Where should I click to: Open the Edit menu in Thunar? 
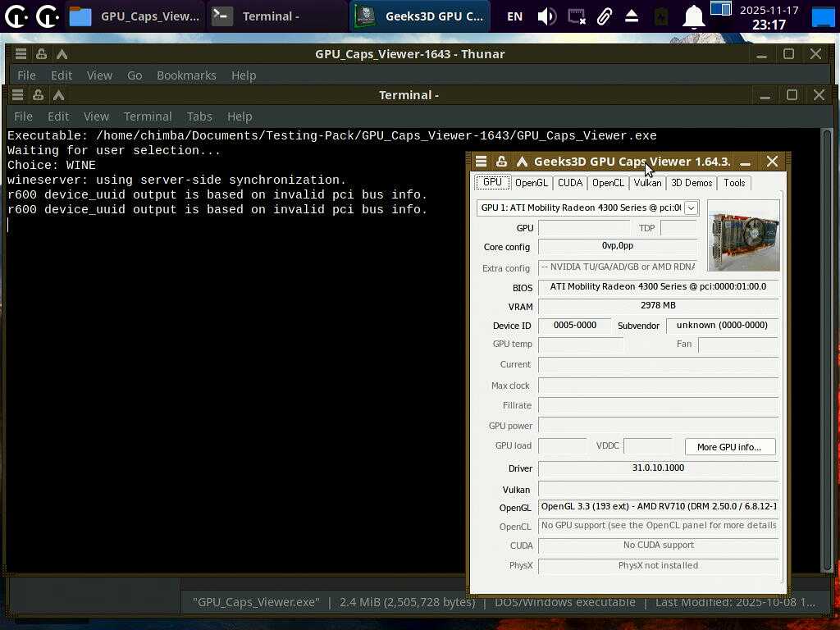61,75
